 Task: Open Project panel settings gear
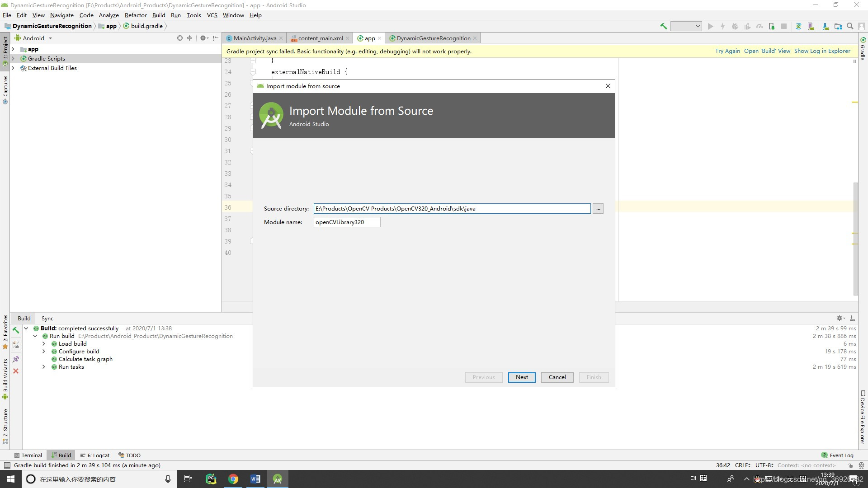point(204,38)
